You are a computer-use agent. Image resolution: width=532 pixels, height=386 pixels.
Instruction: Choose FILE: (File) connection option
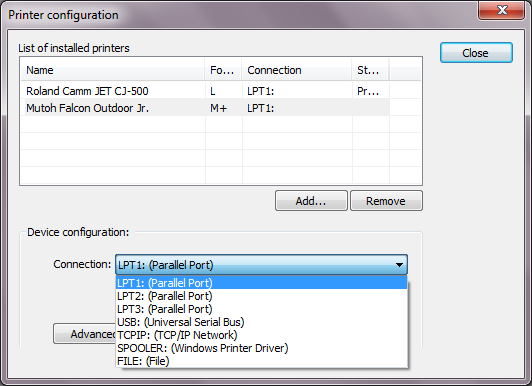261,361
